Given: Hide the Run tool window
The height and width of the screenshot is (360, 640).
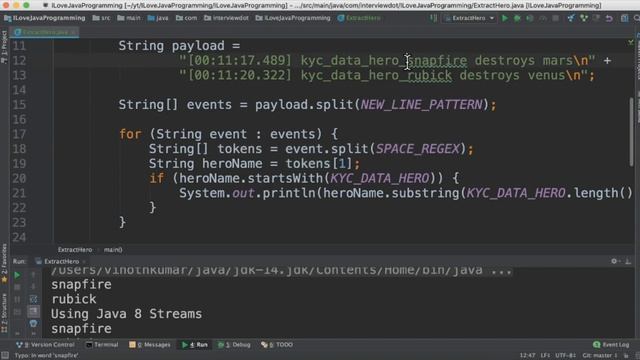Looking at the screenshot, I should [x=628, y=261].
